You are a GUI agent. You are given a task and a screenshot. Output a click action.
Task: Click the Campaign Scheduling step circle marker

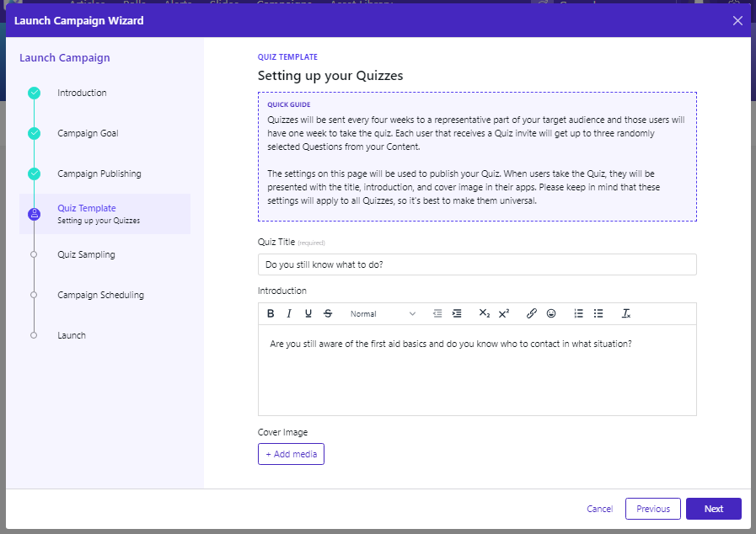[x=34, y=295]
